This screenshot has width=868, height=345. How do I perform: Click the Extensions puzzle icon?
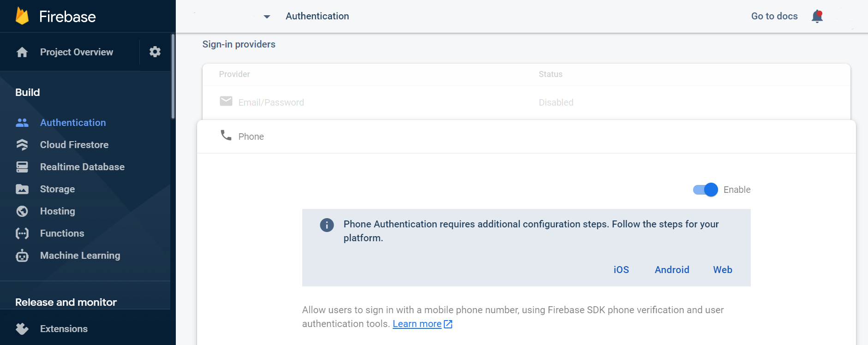tap(22, 329)
